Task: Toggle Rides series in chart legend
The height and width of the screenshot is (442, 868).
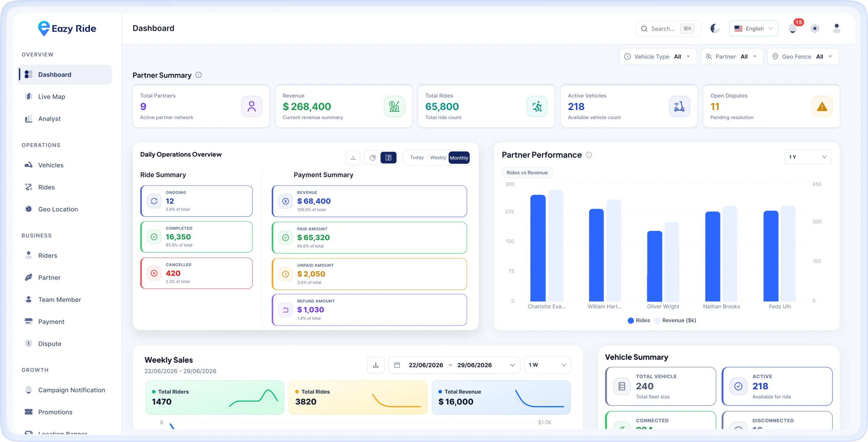Action: tap(639, 320)
